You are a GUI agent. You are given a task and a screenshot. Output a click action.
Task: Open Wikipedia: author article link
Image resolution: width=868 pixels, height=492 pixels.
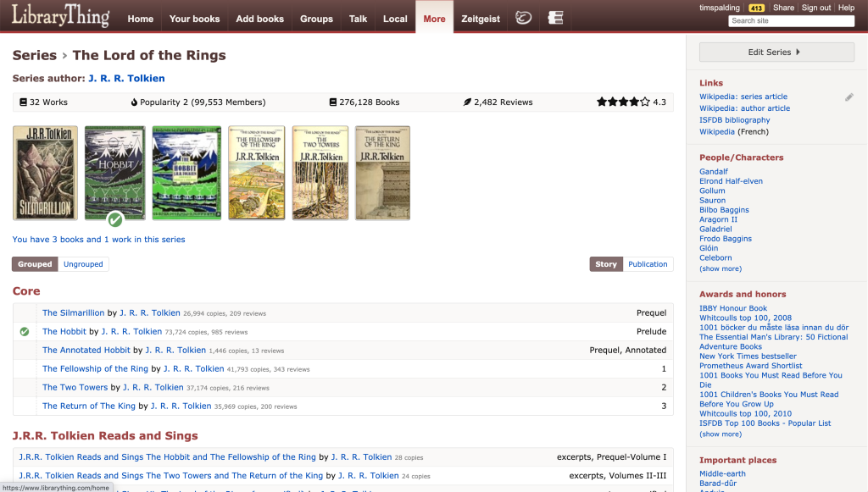[744, 108]
